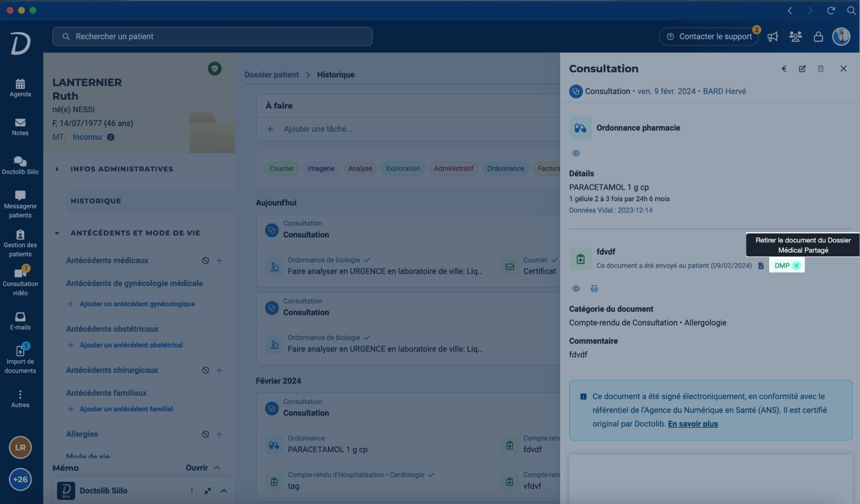860x504 pixels.
Task: Click Ajouter un antécédent familial
Action: click(126, 409)
